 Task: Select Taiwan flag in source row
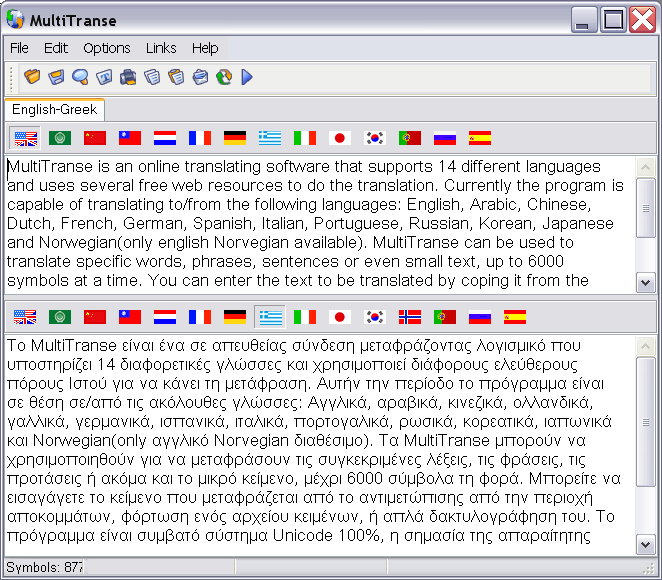click(130, 138)
